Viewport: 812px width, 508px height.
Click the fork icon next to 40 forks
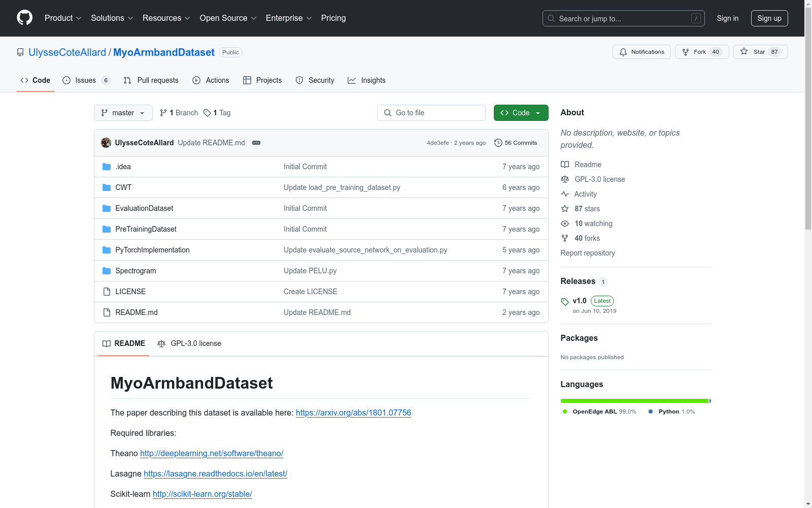click(565, 238)
